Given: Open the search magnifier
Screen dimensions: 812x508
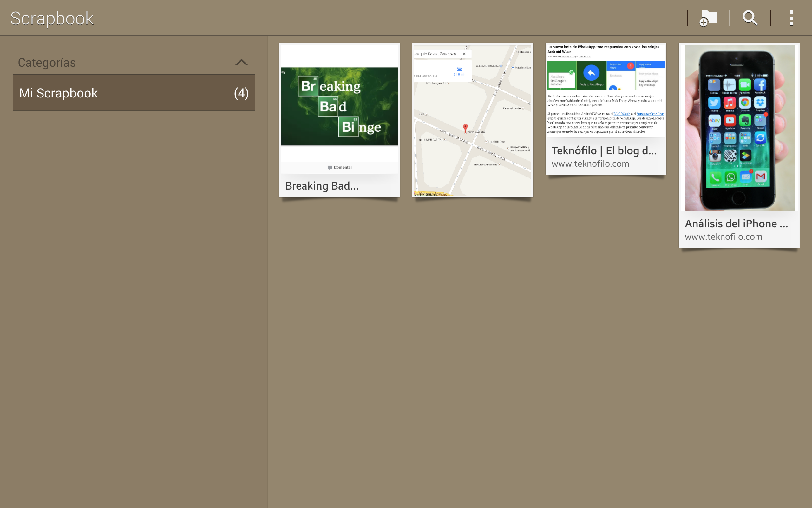Looking at the screenshot, I should [x=750, y=18].
